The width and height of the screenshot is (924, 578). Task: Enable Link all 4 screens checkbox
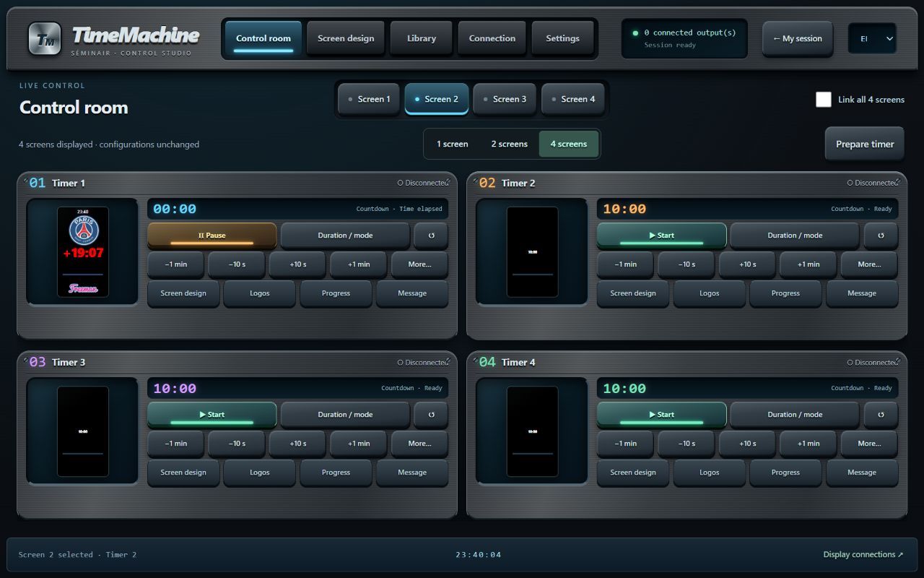[x=824, y=100]
